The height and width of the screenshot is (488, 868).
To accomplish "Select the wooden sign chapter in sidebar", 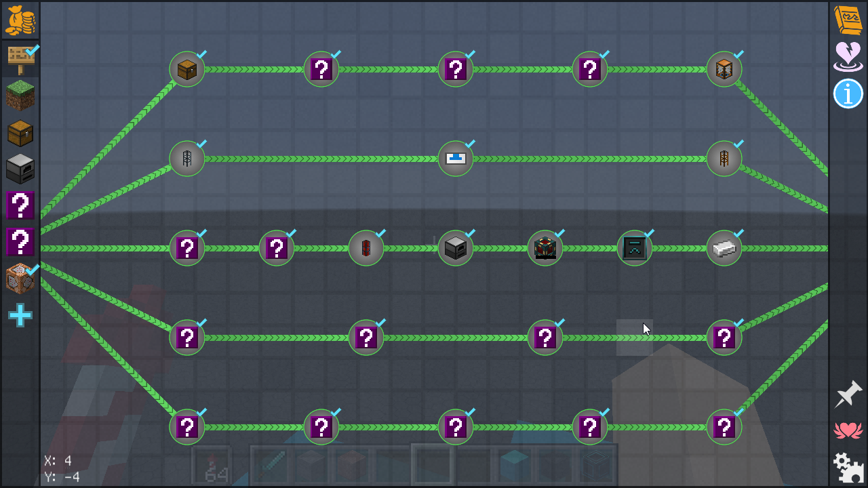I will click(20, 60).
